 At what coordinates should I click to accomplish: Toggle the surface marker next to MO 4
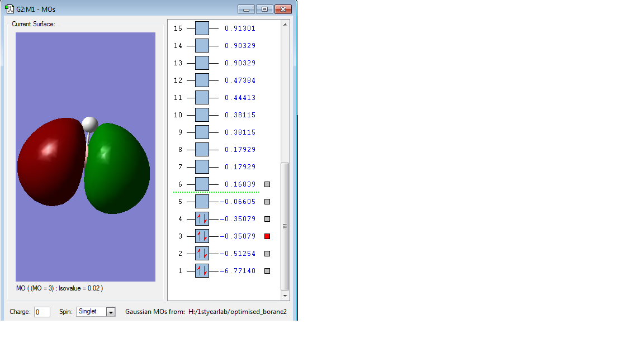click(x=267, y=219)
